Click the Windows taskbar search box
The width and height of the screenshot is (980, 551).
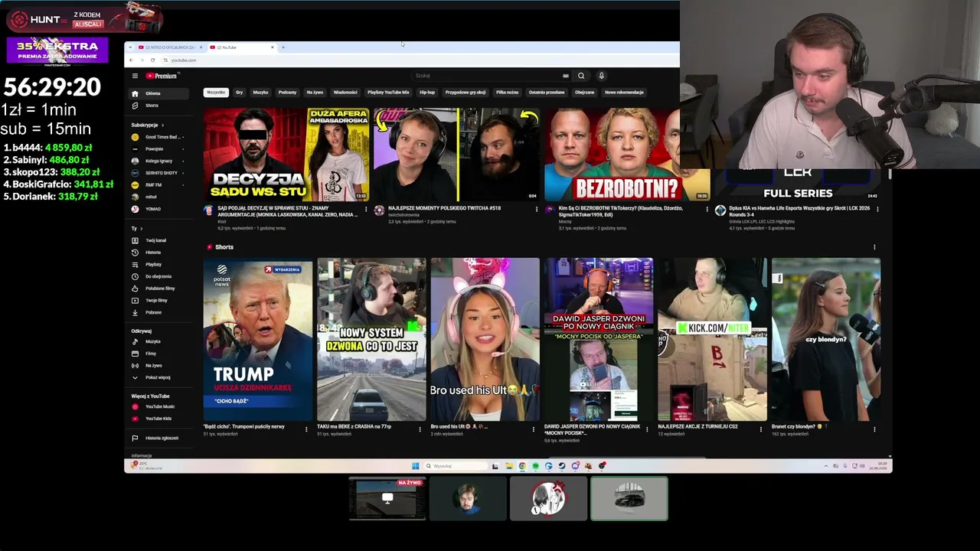456,465
